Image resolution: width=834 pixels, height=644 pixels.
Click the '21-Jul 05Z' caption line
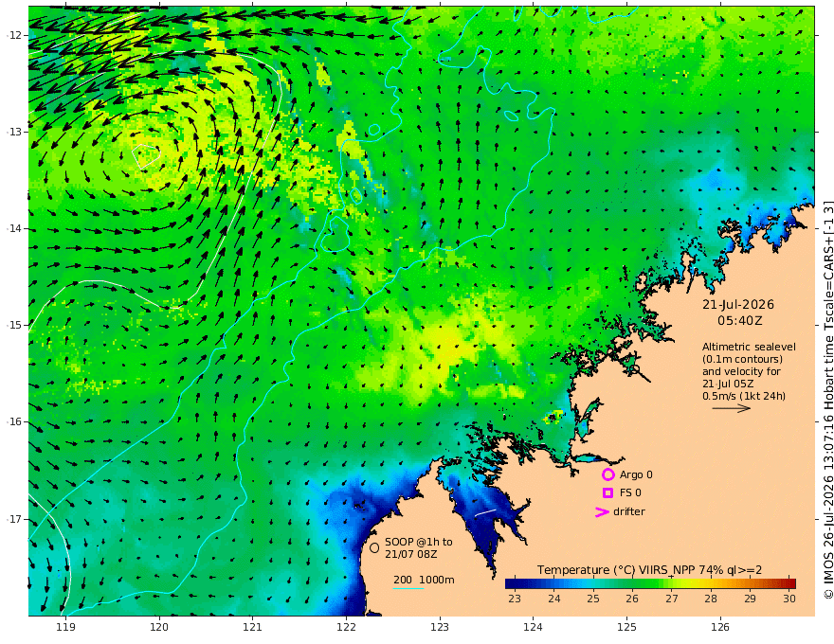pos(728,384)
